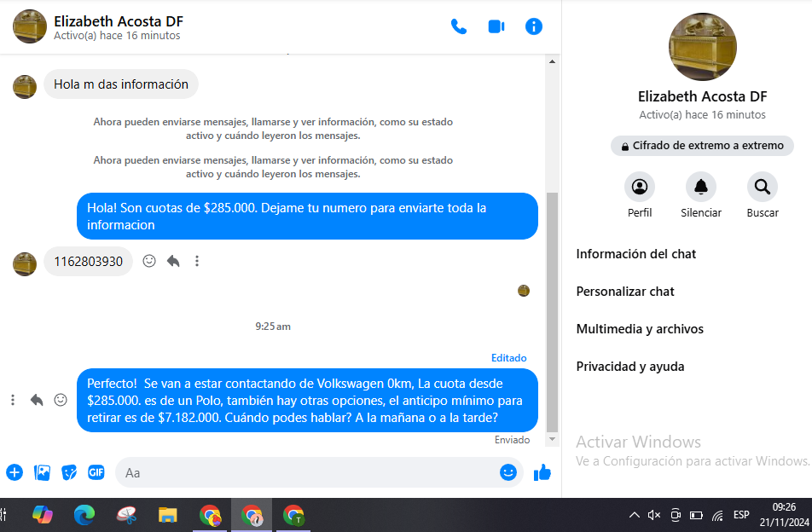Click avatar next to the 1162803930 message
This screenshot has height=532, width=812.
(25, 264)
